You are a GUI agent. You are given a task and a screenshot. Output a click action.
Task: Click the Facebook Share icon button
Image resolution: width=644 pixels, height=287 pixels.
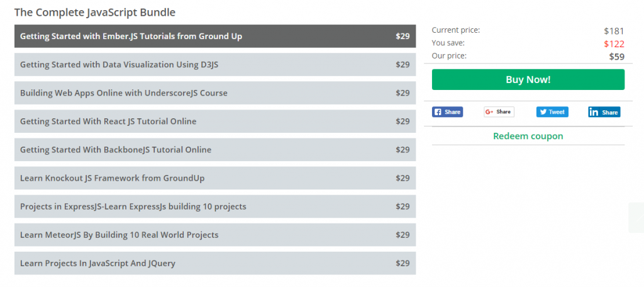pos(447,112)
